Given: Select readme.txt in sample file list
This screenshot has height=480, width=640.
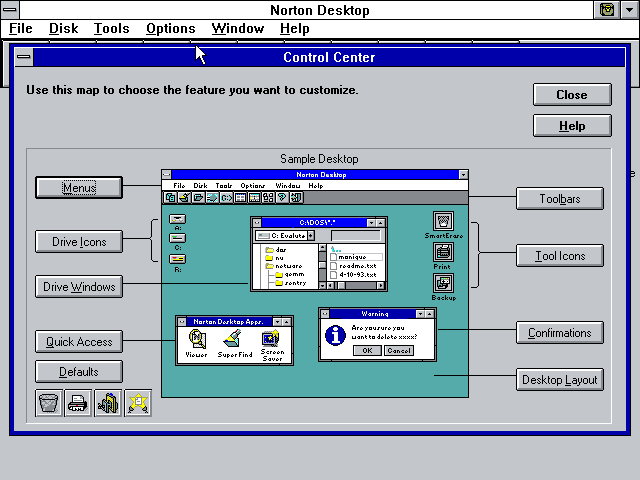Looking at the screenshot, I should tap(353, 266).
